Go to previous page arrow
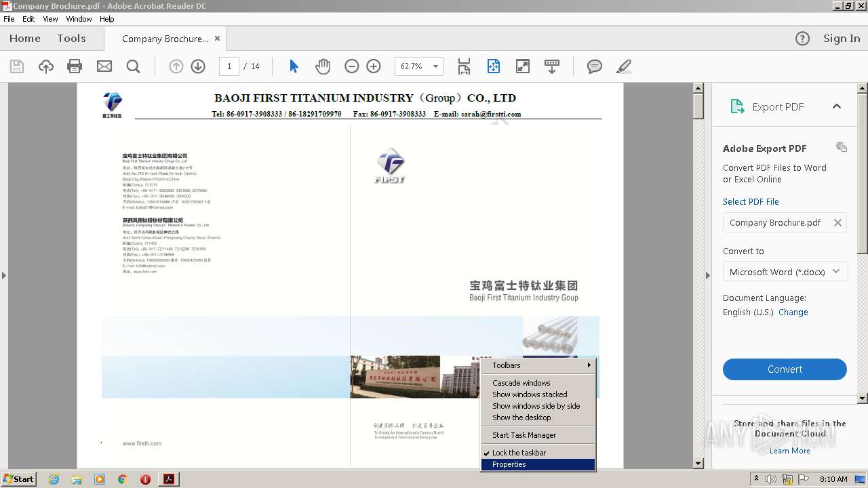868x488 pixels. (176, 66)
